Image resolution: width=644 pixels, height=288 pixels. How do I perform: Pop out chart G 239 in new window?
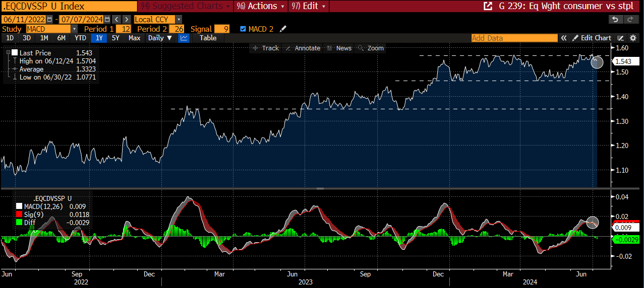[x=488, y=6]
